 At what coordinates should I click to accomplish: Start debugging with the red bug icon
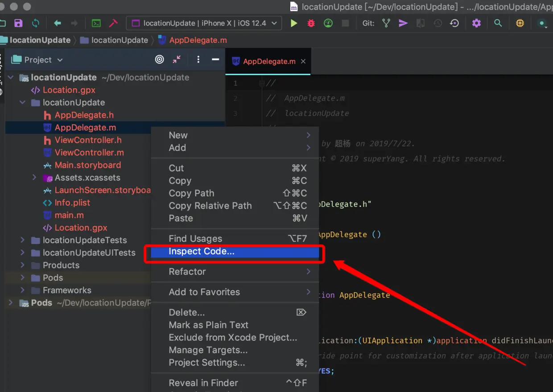[311, 23]
